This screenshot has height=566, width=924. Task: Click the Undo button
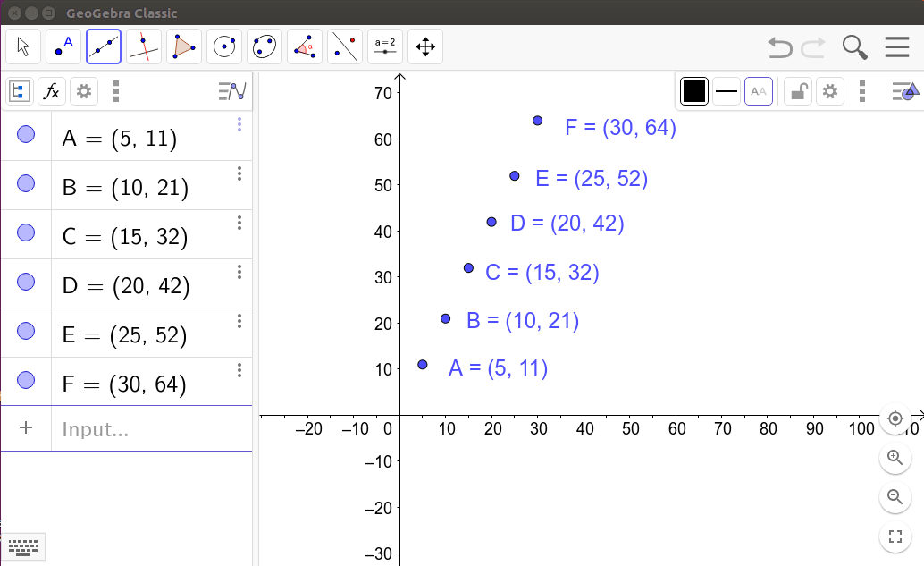click(x=779, y=47)
